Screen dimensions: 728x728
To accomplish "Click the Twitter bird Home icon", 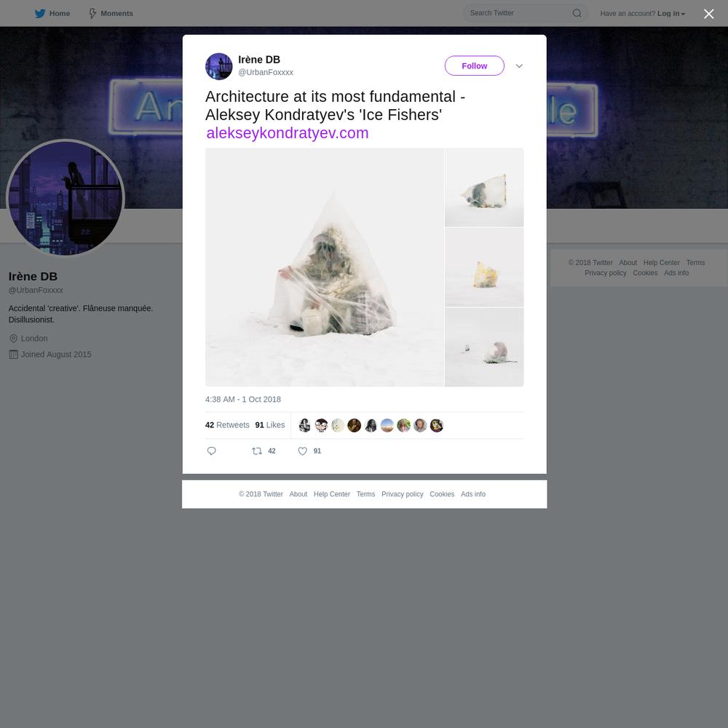I will tap(40, 13).
